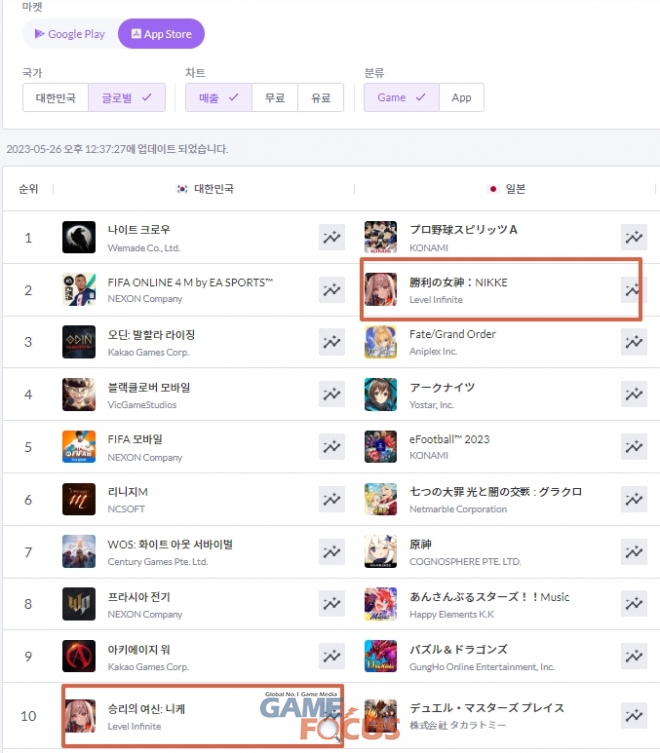Viewport: 660px width, 753px height.
Task: Click trend chart icon for プロ野球スピリッツA
Action: coord(634,237)
